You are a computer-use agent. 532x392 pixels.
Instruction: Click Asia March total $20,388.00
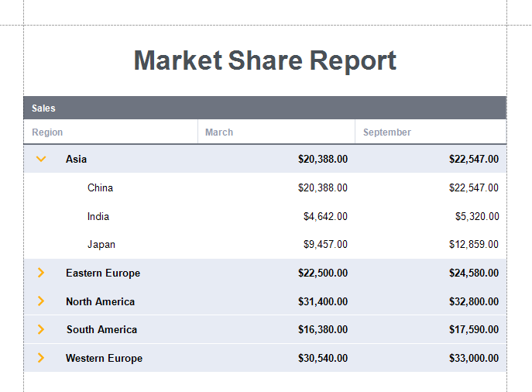click(x=322, y=159)
